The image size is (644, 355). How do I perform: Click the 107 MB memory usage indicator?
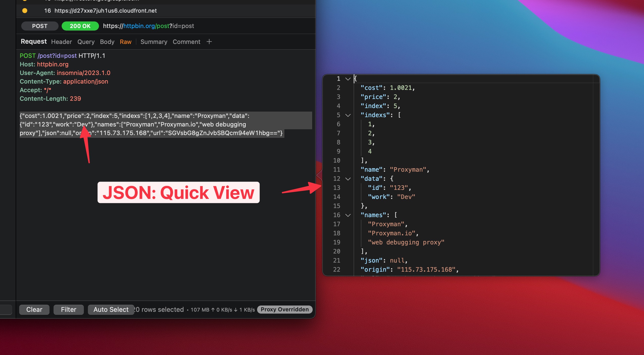tap(200, 310)
